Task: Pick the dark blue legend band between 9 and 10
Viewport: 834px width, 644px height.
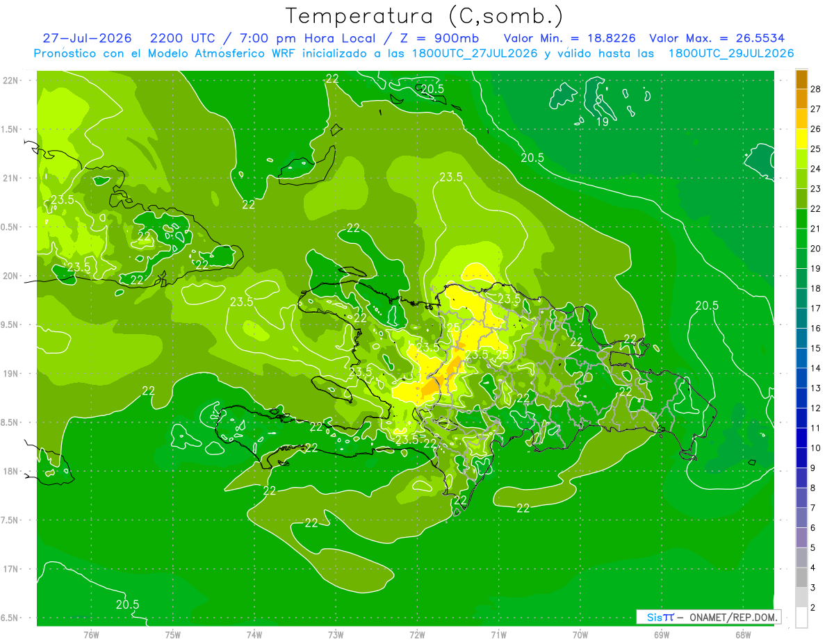Action: 801,458
